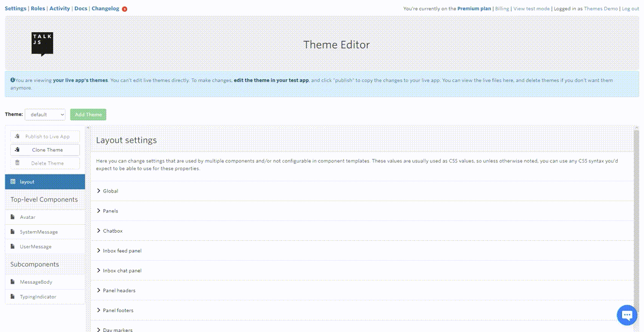The width and height of the screenshot is (644, 332).
Task: Click the Premium plan text
Action: coord(474,9)
